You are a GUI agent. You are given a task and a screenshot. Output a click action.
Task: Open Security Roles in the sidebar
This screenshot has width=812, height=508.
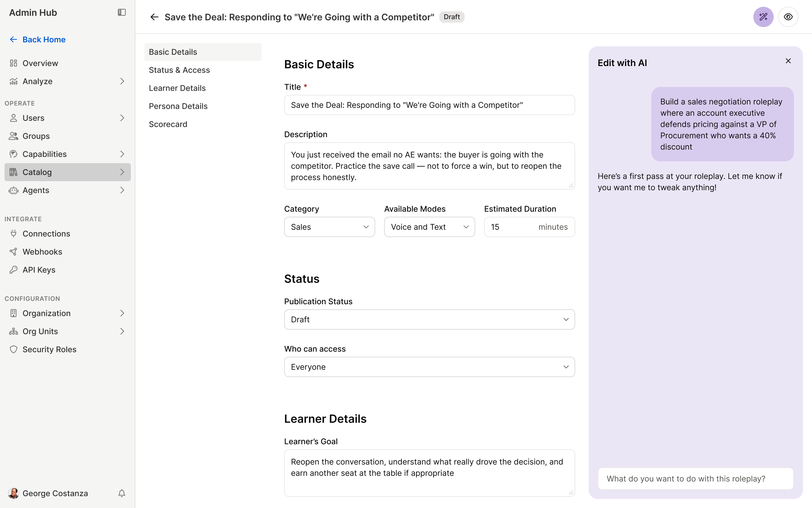click(x=67, y=349)
